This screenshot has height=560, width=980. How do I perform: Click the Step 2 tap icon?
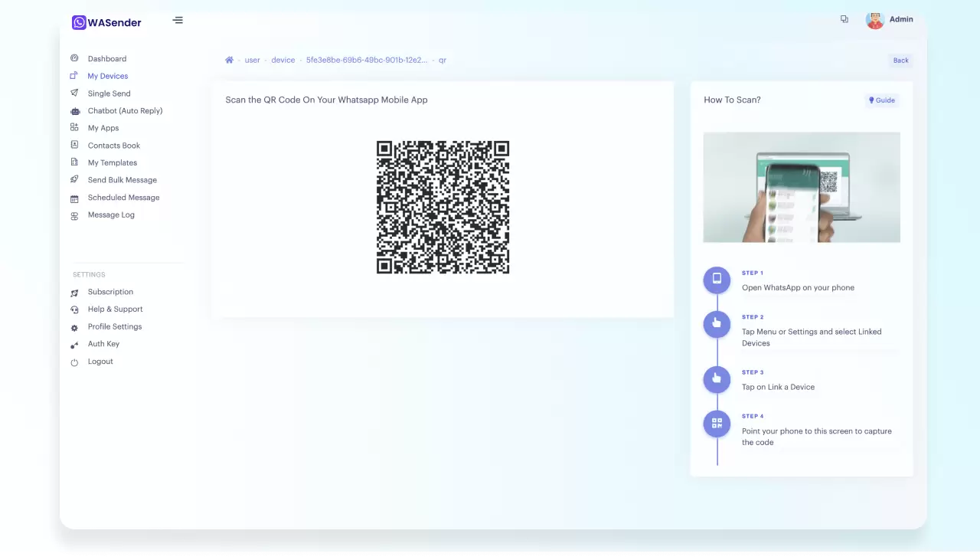tap(717, 323)
